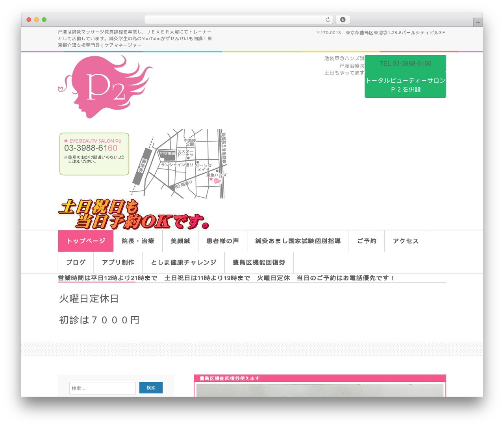Viewport: 504px width, 427px height.
Task: Open the 患者様の声 menu item
Action: point(222,241)
